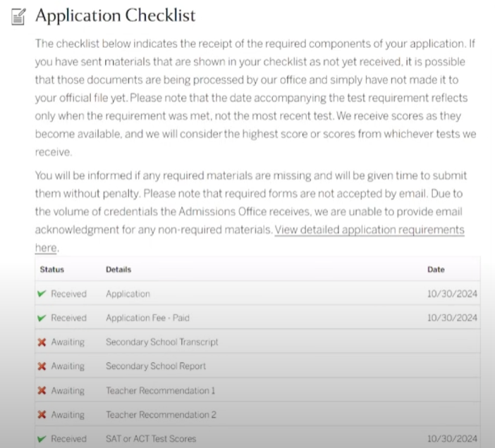Click the Status column header

[51, 270]
